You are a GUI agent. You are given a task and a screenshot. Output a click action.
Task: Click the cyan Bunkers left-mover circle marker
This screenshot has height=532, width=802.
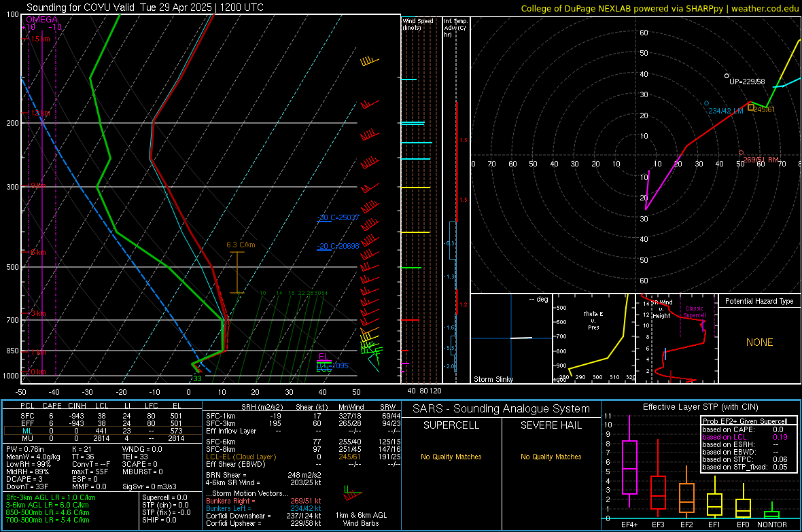pos(707,103)
